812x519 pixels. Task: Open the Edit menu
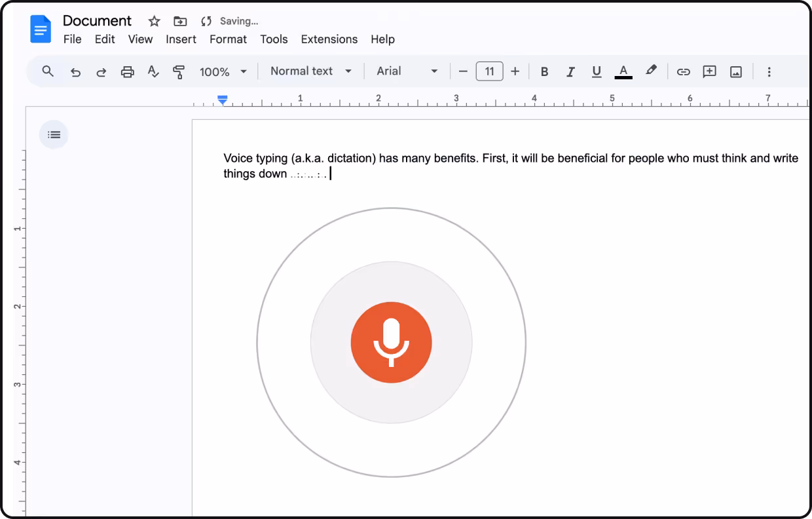pos(105,39)
